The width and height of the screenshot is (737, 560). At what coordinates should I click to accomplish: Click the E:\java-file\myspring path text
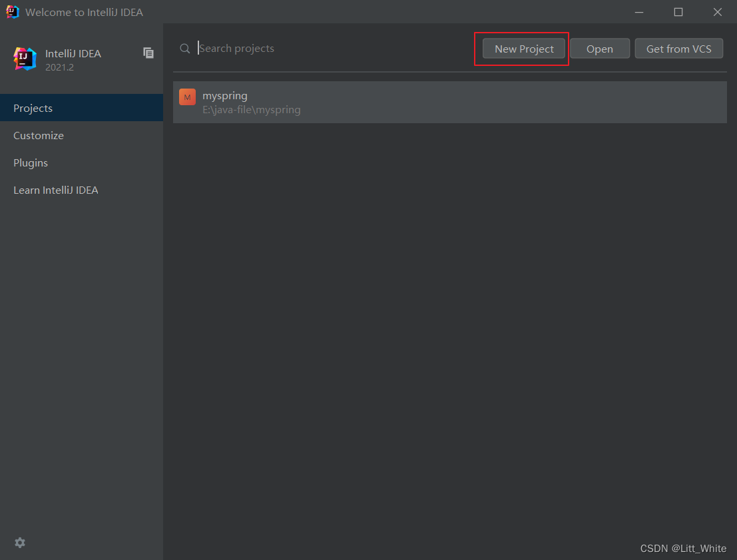[252, 110]
